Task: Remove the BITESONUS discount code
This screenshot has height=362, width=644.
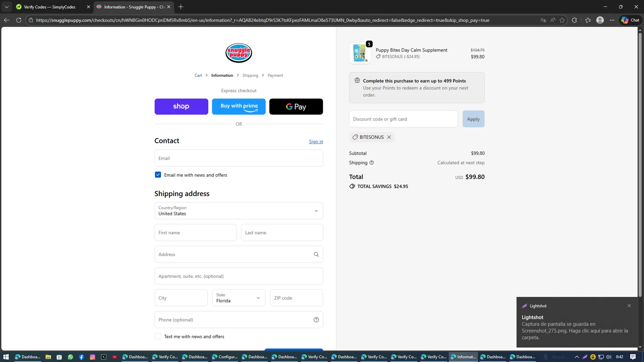Action: point(389,137)
